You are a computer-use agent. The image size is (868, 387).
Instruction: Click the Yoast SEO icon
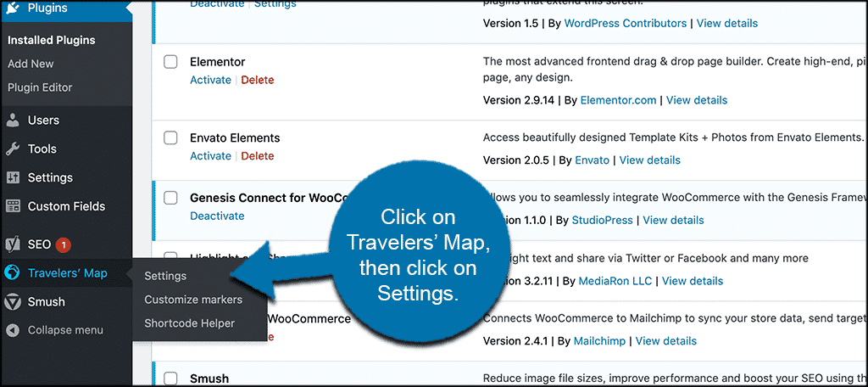[x=13, y=244]
